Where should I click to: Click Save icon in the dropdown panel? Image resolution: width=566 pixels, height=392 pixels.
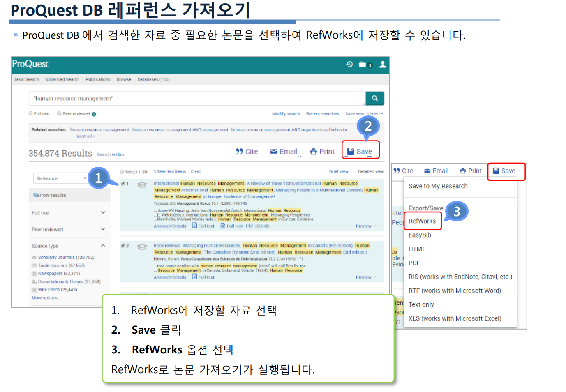pos(496,171)
